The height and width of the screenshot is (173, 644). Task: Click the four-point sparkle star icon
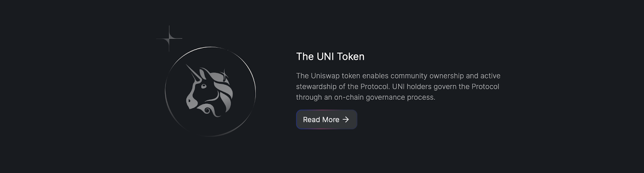169,39
